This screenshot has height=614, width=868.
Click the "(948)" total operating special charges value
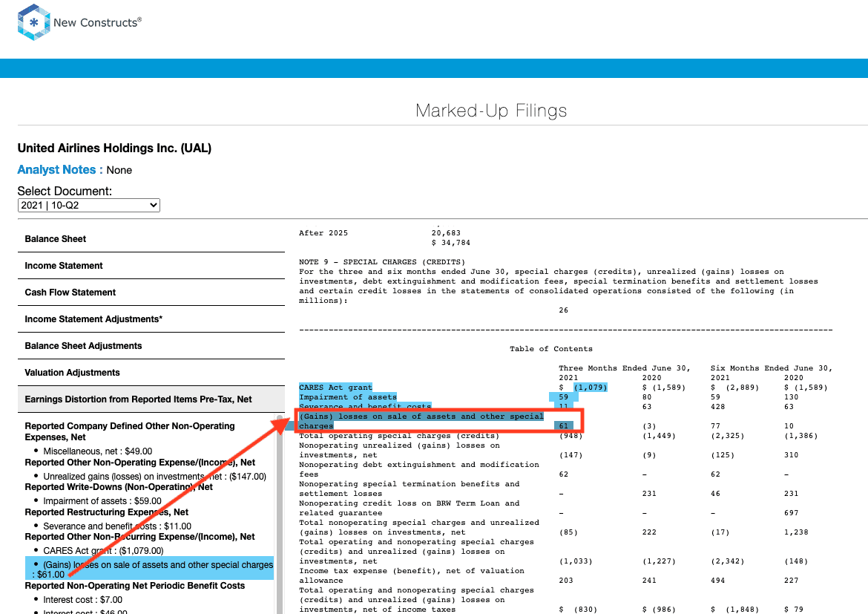[x=571, y=436]
